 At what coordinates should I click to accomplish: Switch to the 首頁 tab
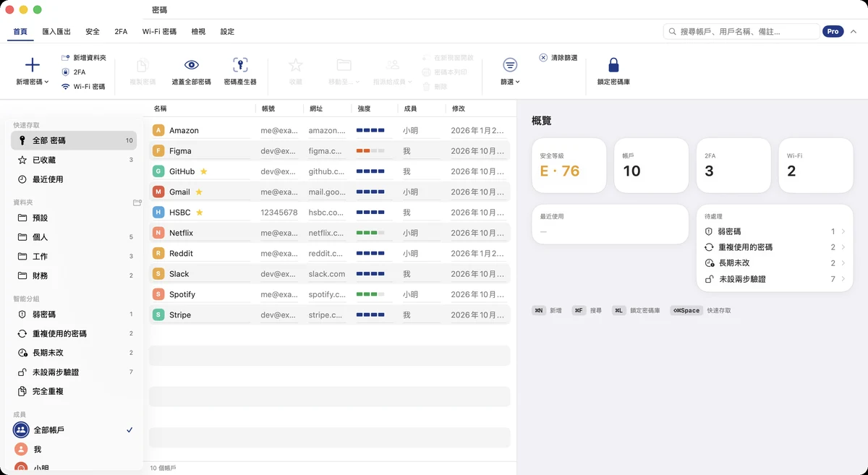20,32
